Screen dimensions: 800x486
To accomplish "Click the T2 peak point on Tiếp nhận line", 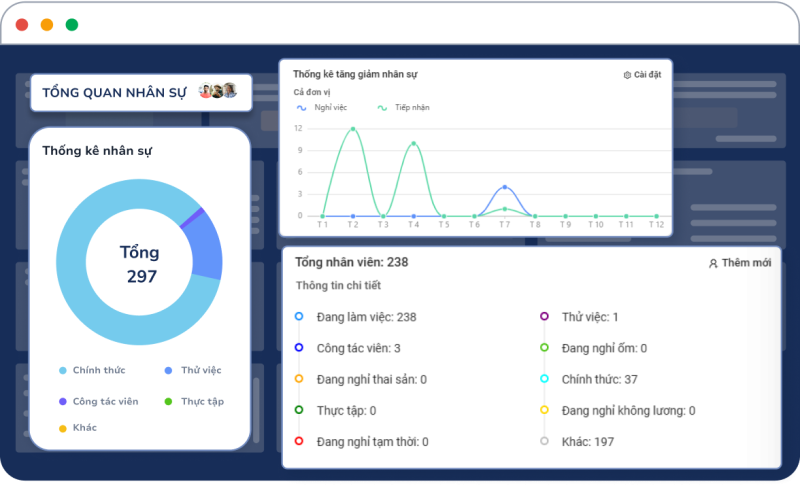I will coord(353,129).
